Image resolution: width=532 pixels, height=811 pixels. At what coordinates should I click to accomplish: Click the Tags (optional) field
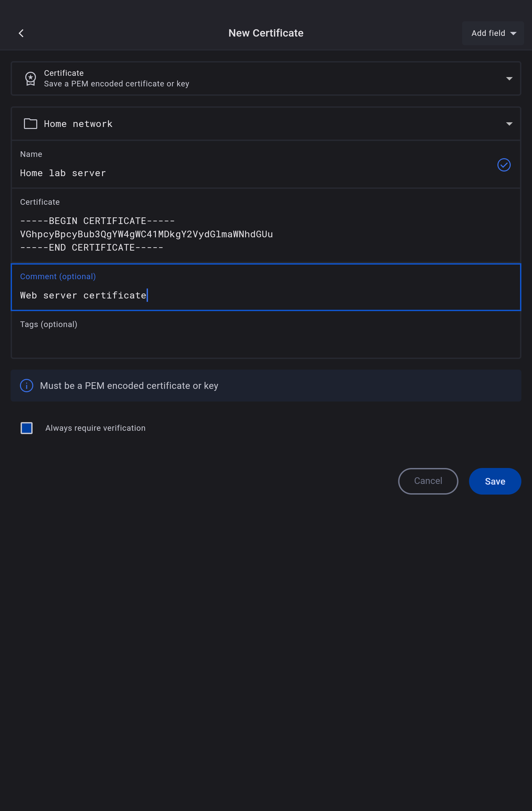coord(266,342)
